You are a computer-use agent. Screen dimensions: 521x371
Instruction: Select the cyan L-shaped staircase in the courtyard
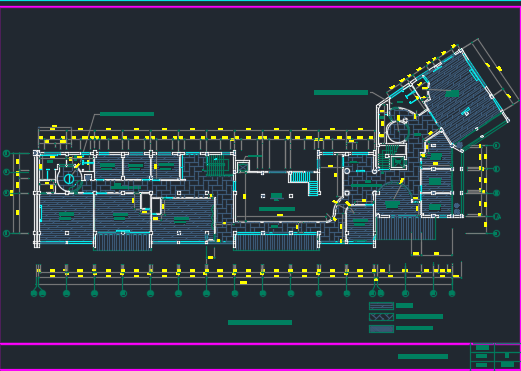[304, 183]
